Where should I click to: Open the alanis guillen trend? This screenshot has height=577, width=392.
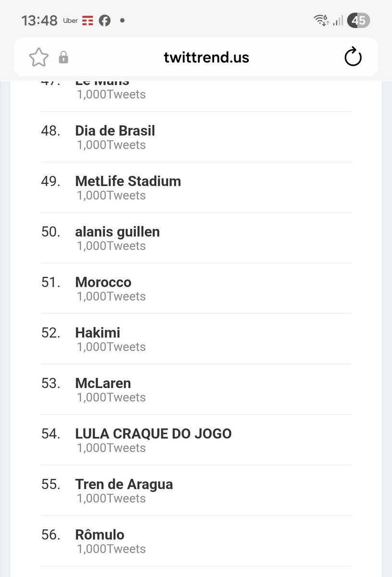click(117, 232)
